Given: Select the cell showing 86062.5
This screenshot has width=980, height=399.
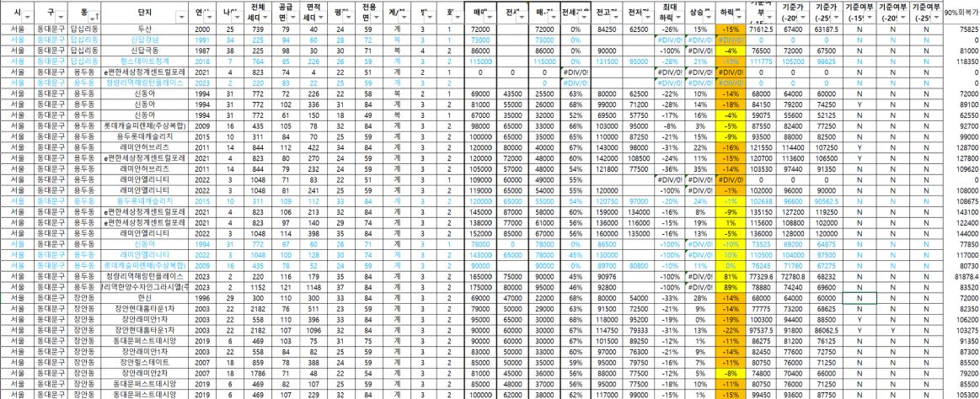Looking at the screenshot, I should 825,329.
